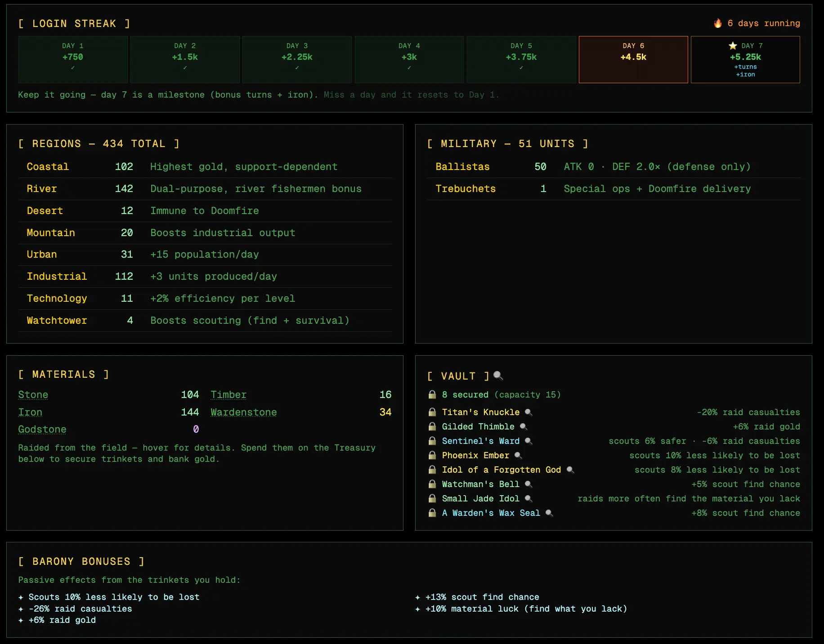Inspect Titan's Knuckle via its magnifier icon
Image resolution: width=824 pixels, height=644 pixels.
pyautogui.click(x=528, y=412)
